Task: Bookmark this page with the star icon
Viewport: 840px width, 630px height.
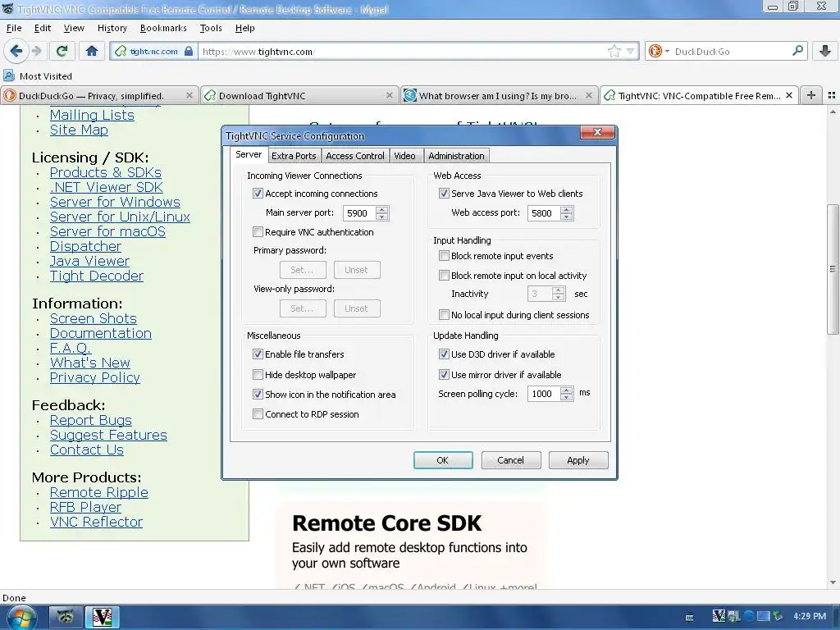Action: (614, 52)
